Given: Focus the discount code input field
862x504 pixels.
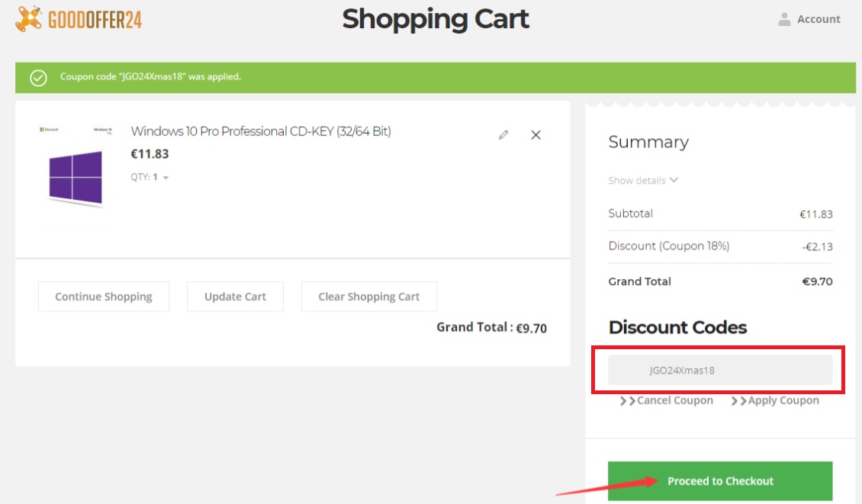Looking at the screenshot, I should (x=720, y=370).
